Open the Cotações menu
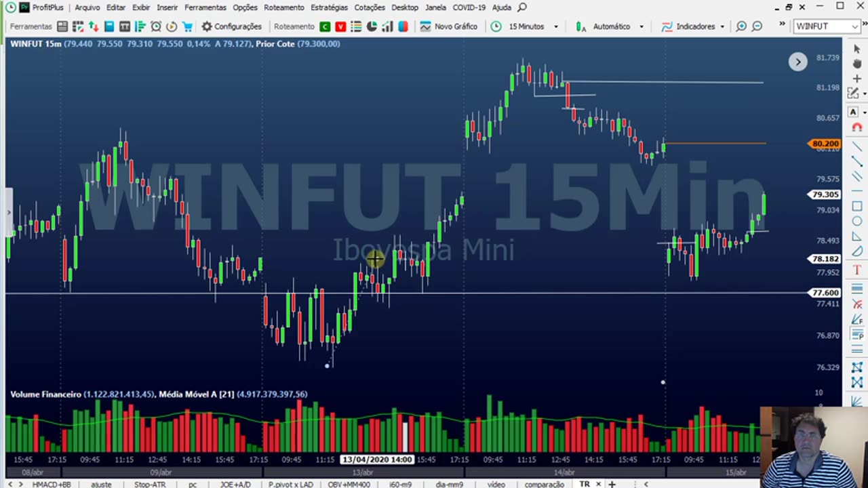Viewport: 868px width, 488px height. (370, 7)
